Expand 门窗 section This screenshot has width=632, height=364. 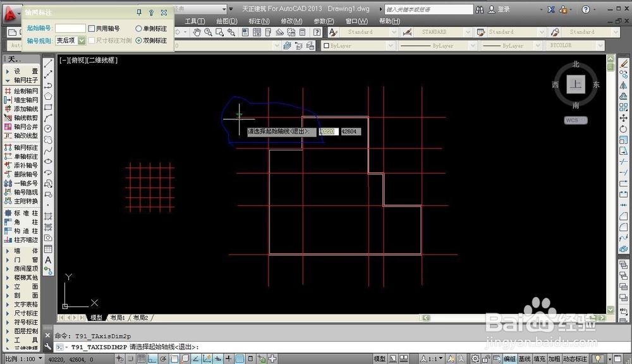[x=21, y=260]
